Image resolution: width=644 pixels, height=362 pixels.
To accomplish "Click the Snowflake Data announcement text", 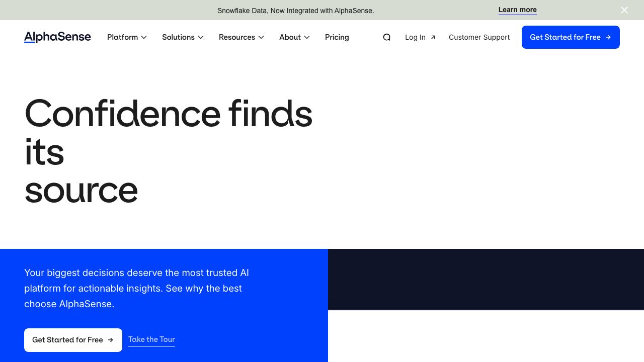I will pos(296,11).
